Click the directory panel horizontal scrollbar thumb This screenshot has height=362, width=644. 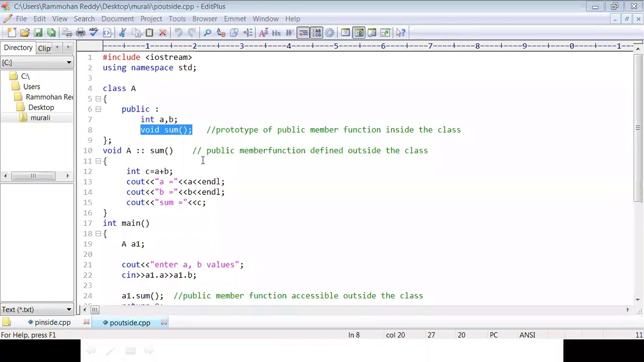(33, 176)
